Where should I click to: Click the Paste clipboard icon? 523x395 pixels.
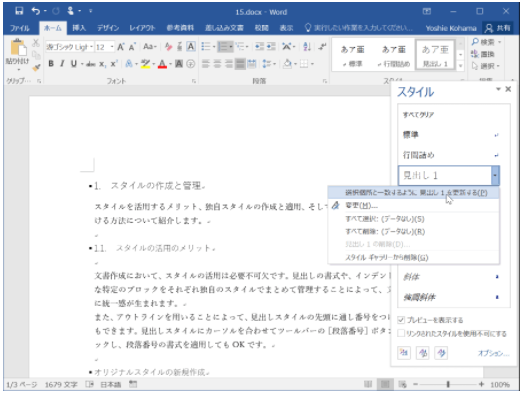click(x=18, y=47)
